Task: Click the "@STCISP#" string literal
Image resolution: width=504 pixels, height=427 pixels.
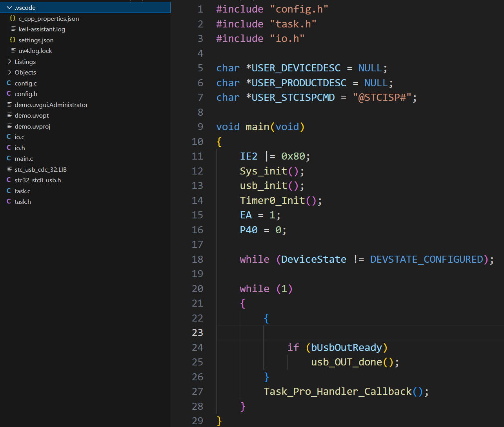Action: coord(382,97)
